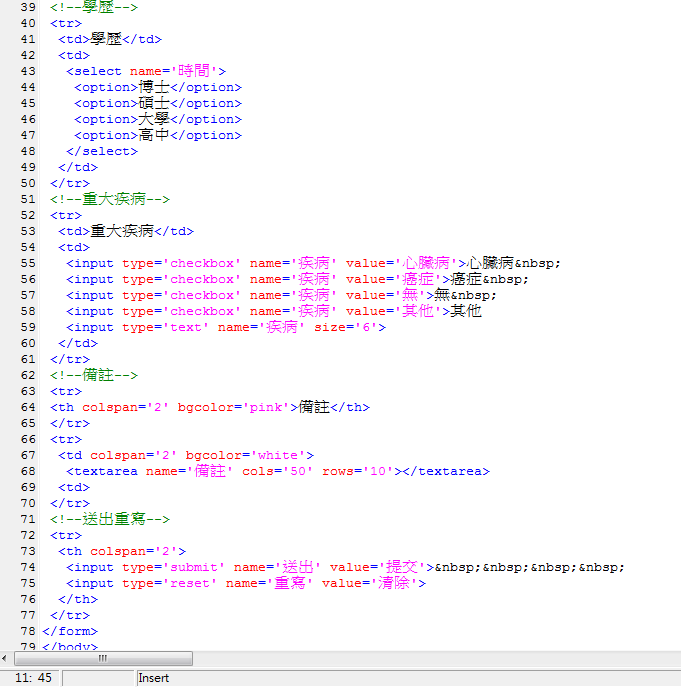Click the input type='submit' line
Viewport: 681px width, 687px height.
(345, 567)
